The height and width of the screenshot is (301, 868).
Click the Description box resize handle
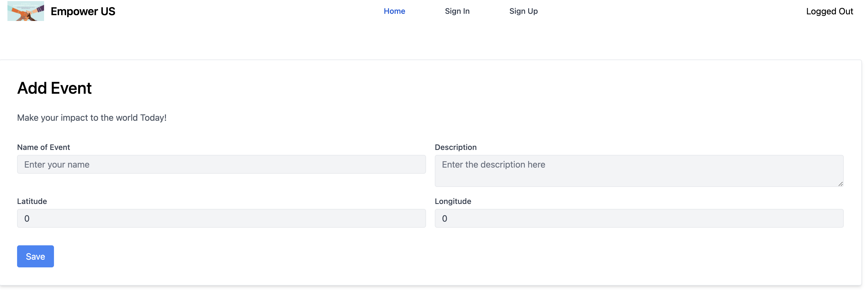(x=840, y=184)
